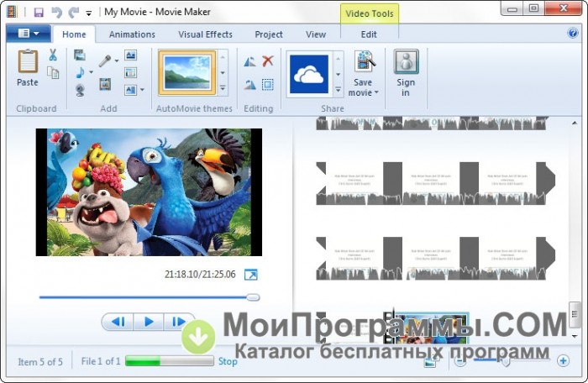
Task: Click the video preview monitor image
Action: (149, 192)
